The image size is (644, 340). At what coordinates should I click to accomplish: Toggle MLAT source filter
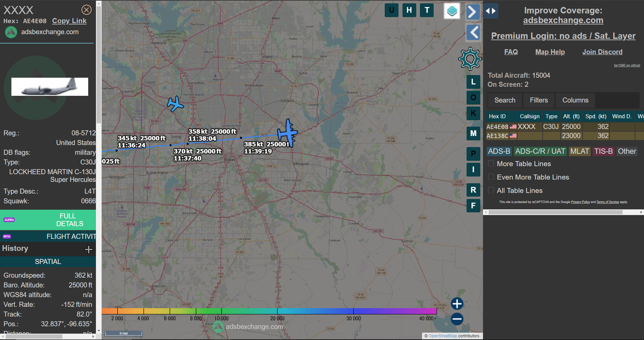point(580,151)
